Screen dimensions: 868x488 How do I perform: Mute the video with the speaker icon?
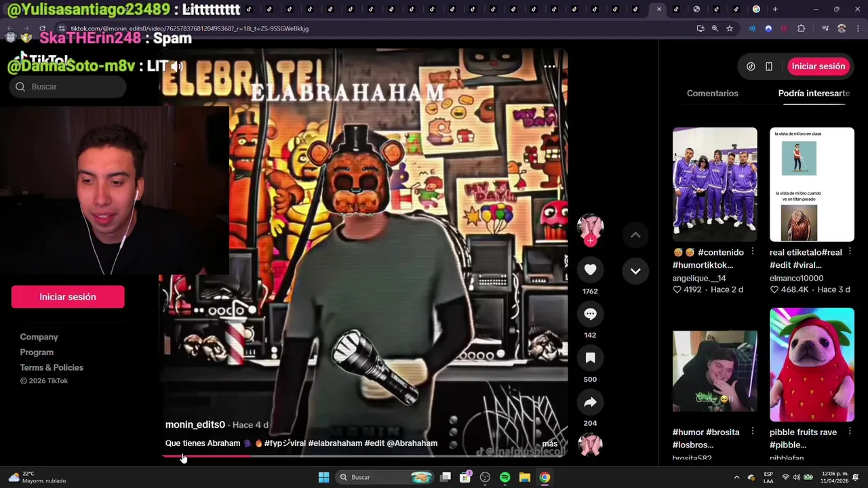177,66
